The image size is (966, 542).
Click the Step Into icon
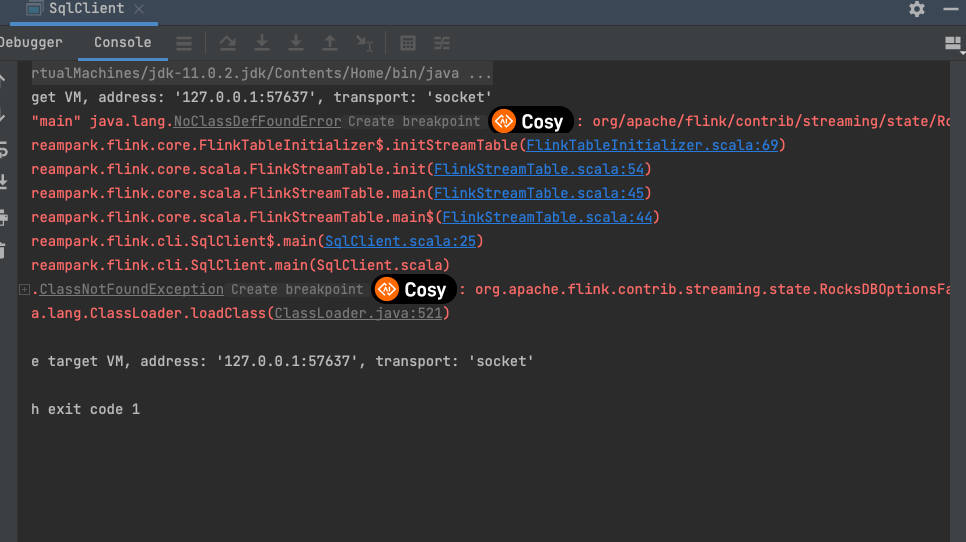262,43
